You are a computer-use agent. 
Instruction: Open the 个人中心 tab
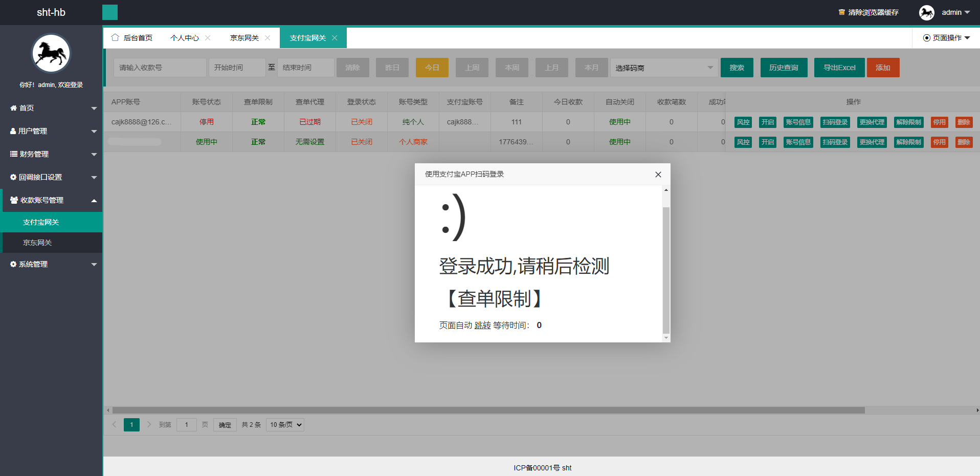coord(184,37)
